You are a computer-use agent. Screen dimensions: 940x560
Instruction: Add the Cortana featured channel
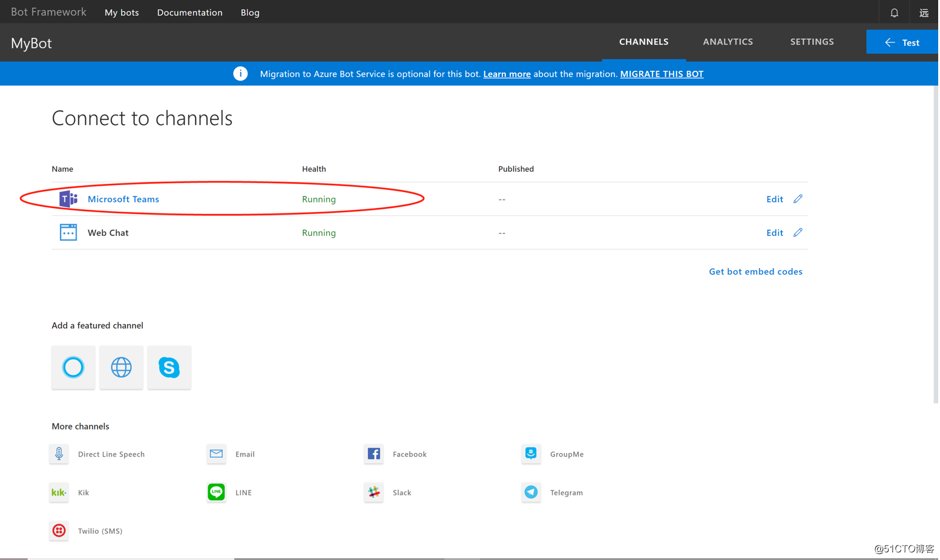coord(73,368)
